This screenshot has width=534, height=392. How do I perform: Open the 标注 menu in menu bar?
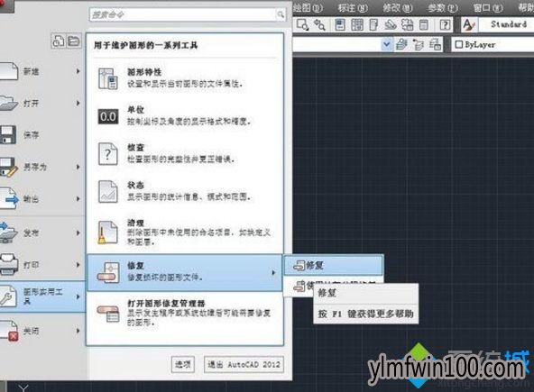point(353,7)
